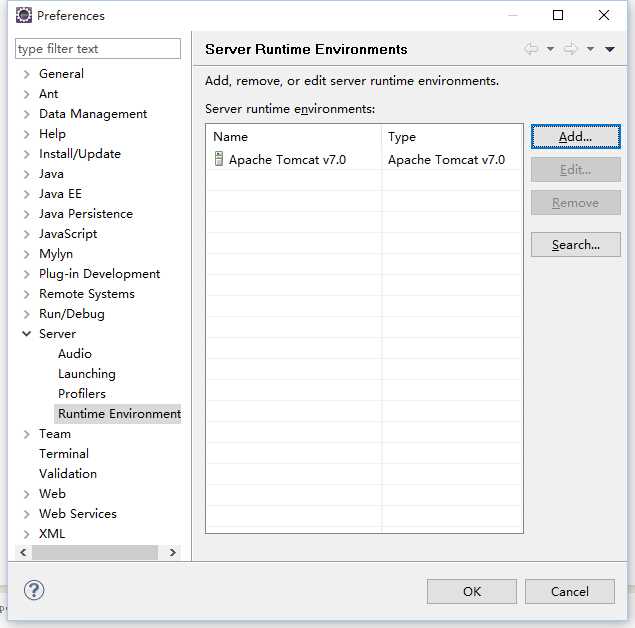This screenshot has width=635, height=628.
Task: Expand the Remote Systems node
Action: 27,294
